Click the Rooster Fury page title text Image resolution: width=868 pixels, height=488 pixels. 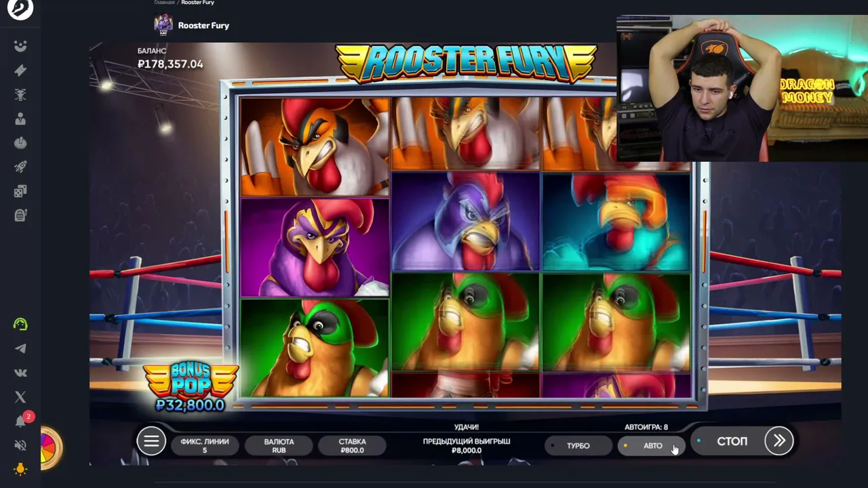[203, 25]
